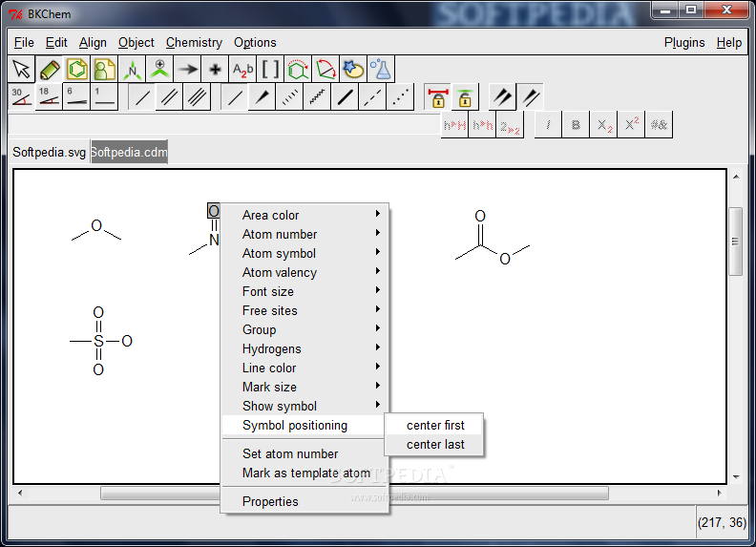The image size is (756, 547).
Task: Open the vector graphics shapes mode
Action: [x=353, y=70]
